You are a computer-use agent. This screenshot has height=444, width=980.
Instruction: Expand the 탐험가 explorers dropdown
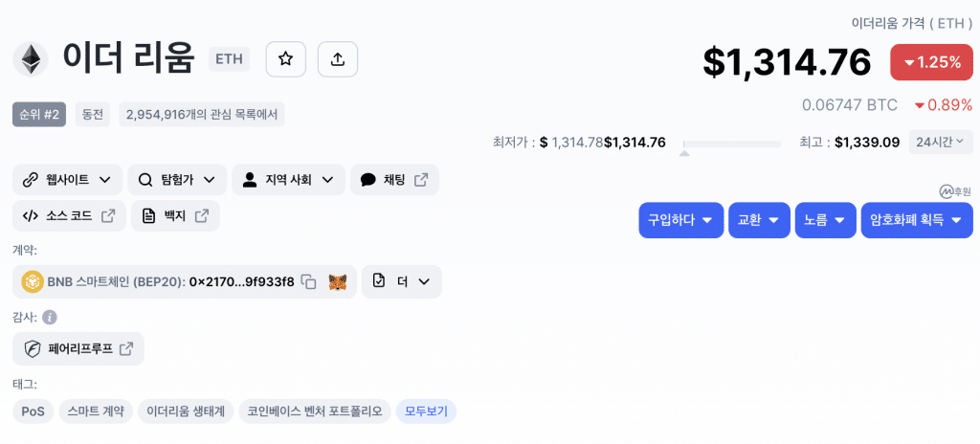tap(177, 180)
